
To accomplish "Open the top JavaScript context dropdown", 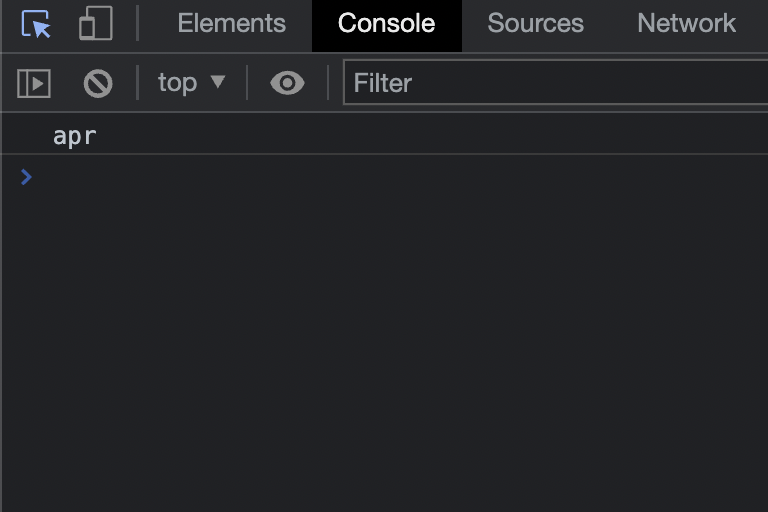I will click(192, 83).
